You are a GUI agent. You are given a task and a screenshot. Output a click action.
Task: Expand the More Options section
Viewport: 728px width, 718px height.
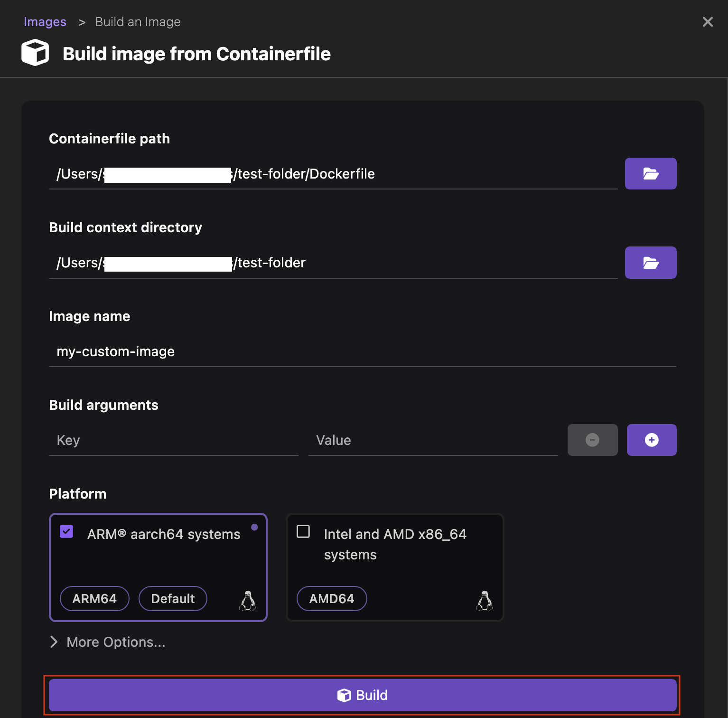click(x=107, y=642)
